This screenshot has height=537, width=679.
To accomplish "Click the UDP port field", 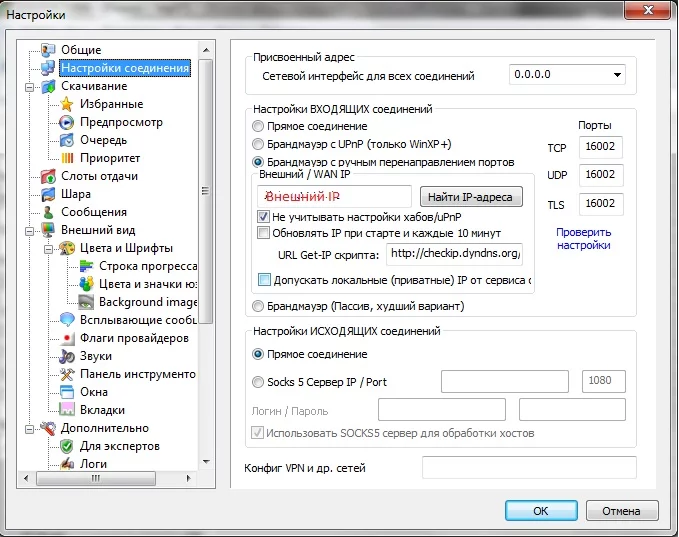I will (601, 175).
